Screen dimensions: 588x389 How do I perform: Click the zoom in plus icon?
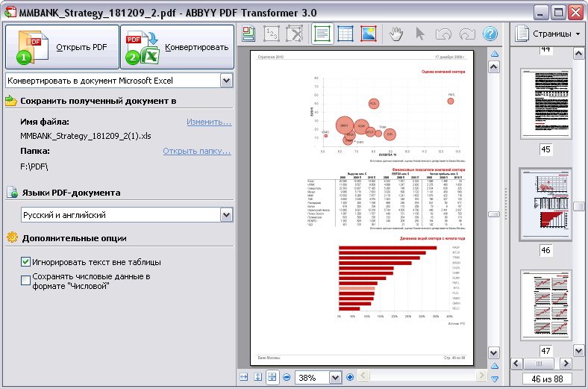point(350,377)
